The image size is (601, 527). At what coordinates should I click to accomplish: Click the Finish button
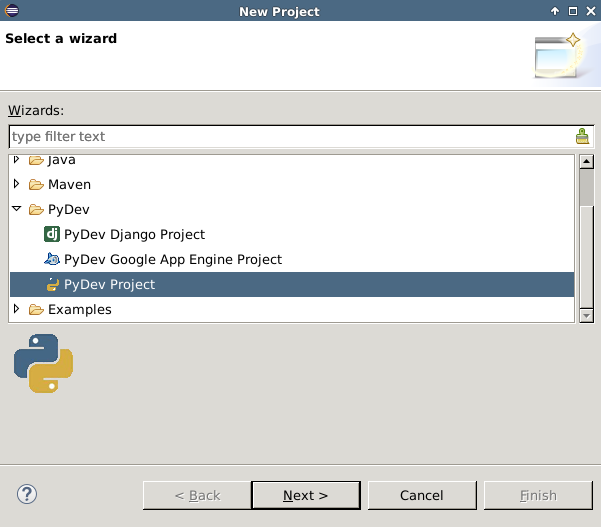(x=538, y=496)
